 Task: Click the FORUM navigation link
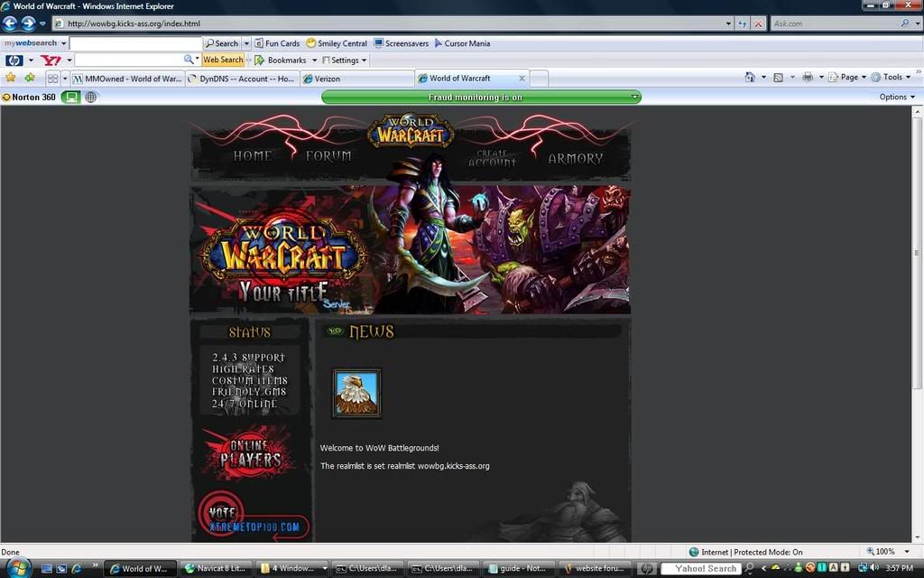coord(328,155)
